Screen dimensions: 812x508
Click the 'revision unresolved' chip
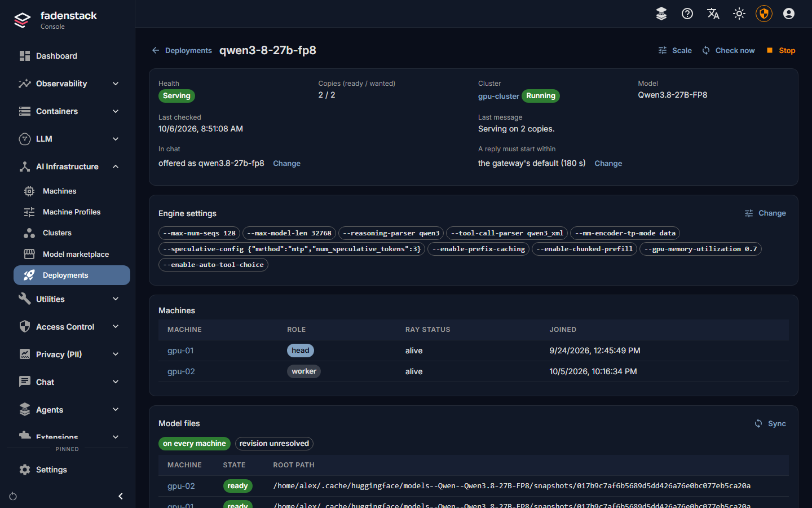pos(274,444)
